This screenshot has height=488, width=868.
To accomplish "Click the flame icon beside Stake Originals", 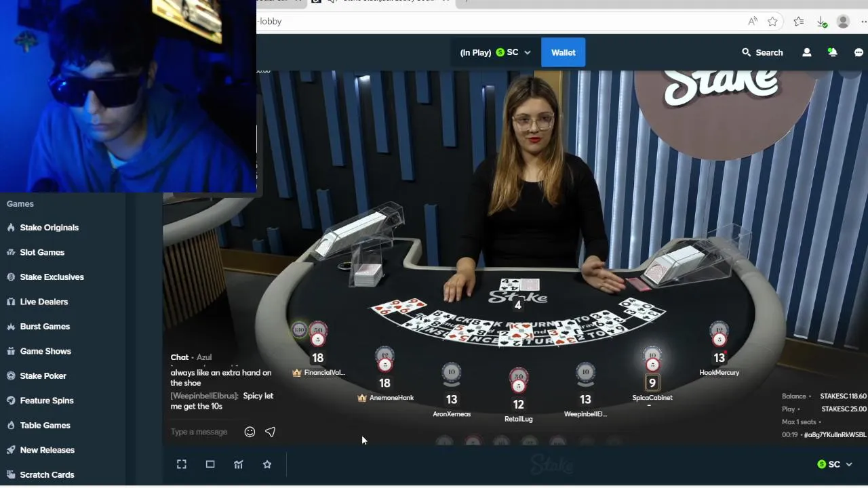I will (x=11, y=228).
